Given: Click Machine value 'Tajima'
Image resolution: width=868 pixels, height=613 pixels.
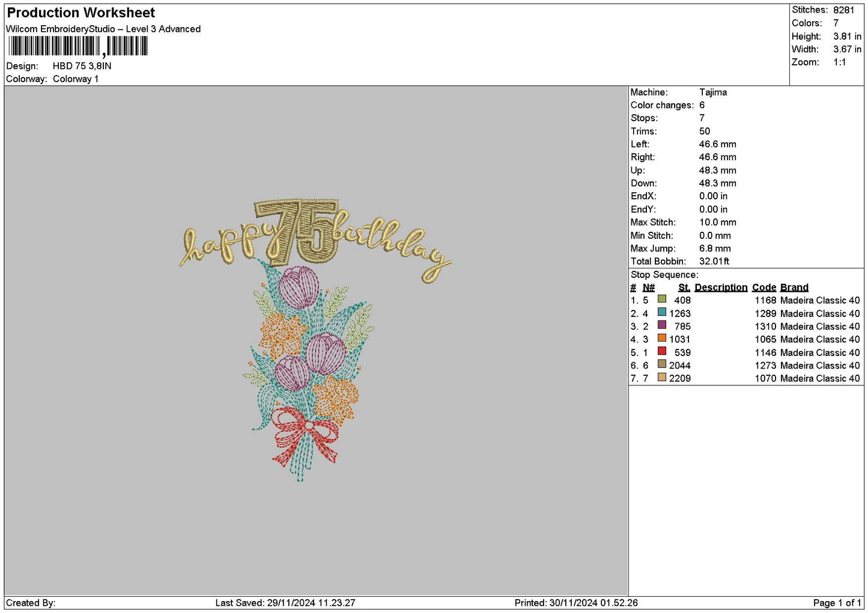Looking at the screenshot, I should (x=713, y=92).
